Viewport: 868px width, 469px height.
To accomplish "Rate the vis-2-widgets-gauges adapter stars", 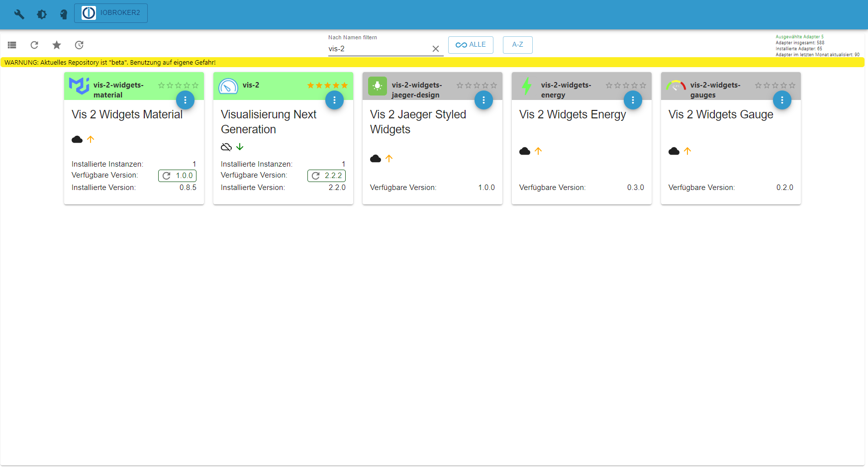I will point(775,86).
